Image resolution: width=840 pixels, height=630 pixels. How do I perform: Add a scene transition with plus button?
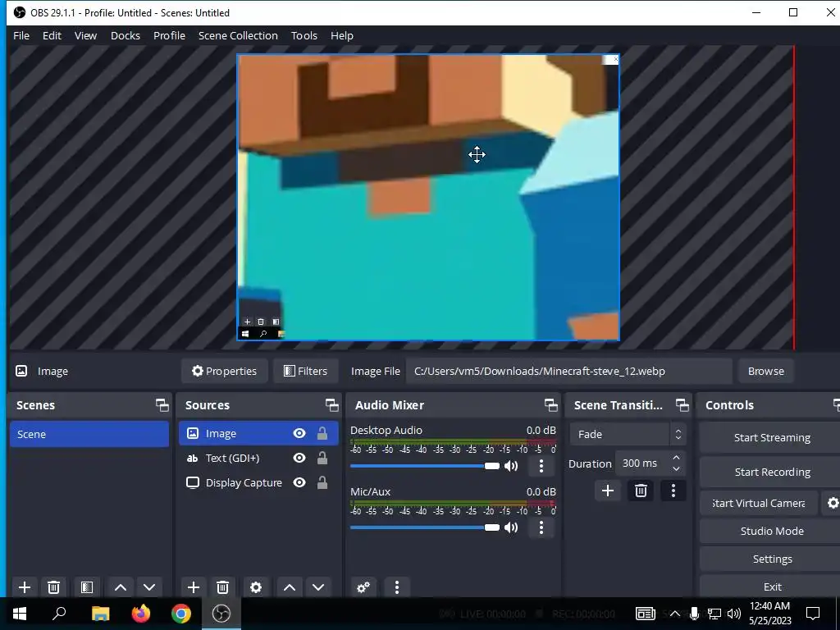608,491
